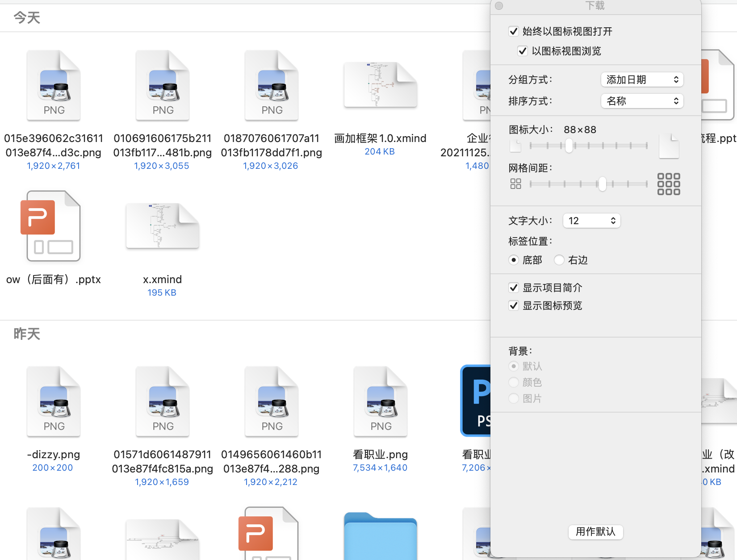Select the -dizzy.png file icon

tap(54, 401)
